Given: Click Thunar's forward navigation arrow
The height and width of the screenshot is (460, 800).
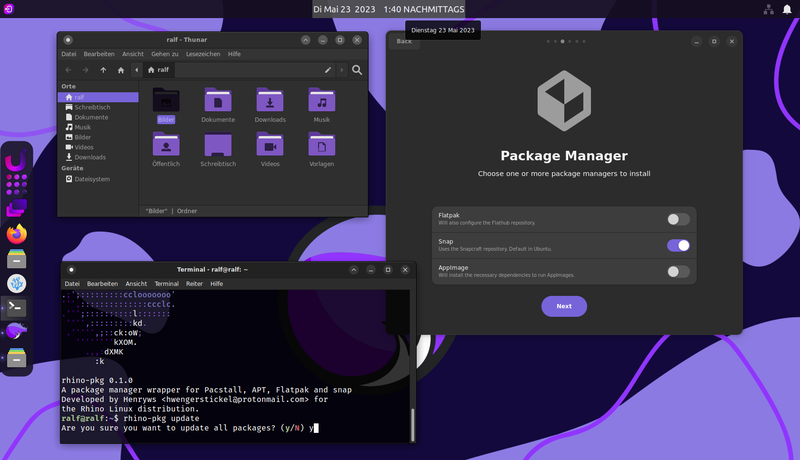Looking at the screenshot, I should [x=86, y=70].
